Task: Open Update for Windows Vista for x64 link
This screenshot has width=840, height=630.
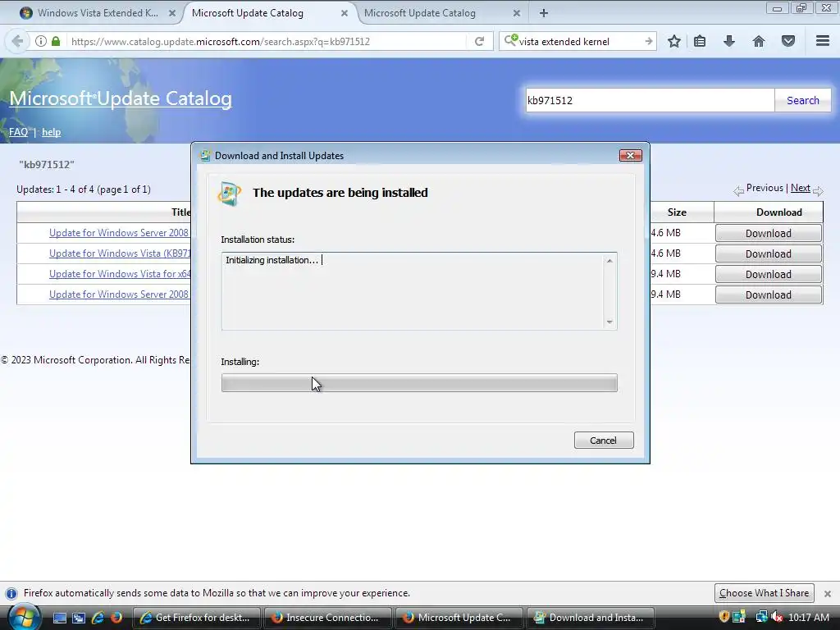Action: click(120, 273)
